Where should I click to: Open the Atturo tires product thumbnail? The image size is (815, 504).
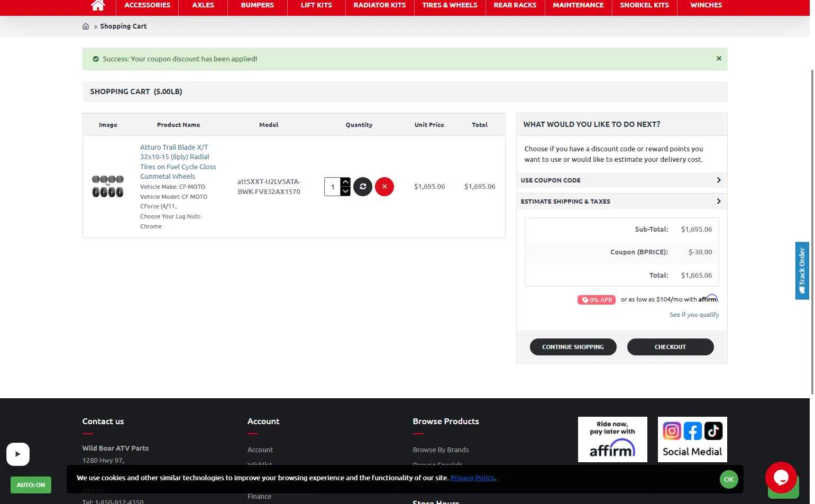[x=108, y=187]
